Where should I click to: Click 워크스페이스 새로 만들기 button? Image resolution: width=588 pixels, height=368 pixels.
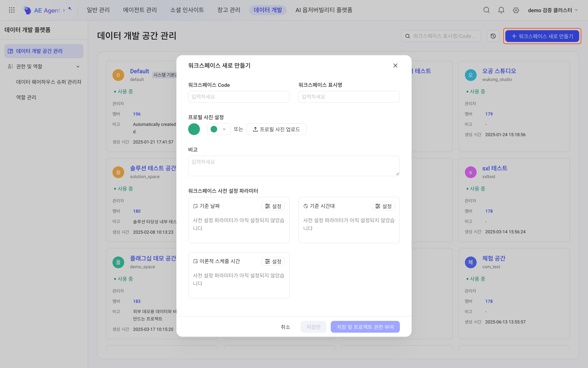(x=542, y=36)
